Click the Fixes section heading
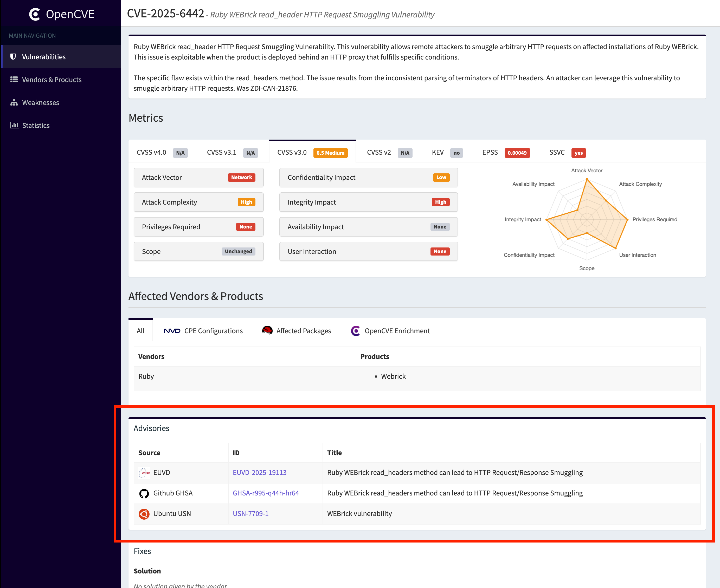Image resolution: width=720 pixels, height=588 pixels. 142,551
